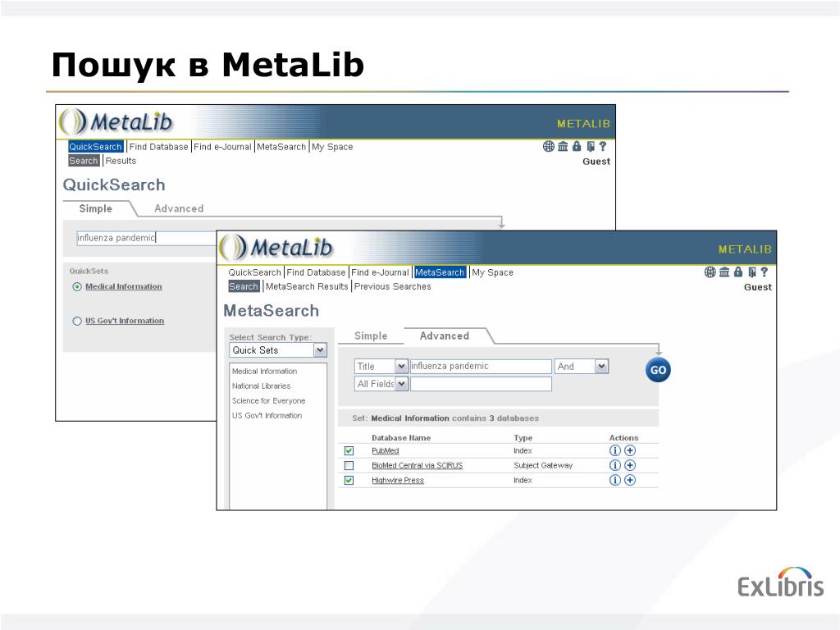Add PubMed with plus icon
840x630 pixels.
coord(630,450)
